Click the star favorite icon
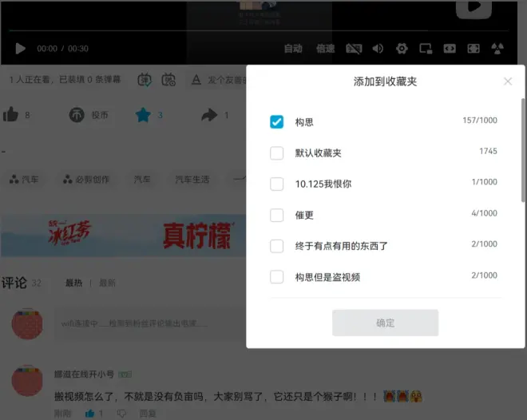Screen dimensions: 527x420 coord(143,115)
